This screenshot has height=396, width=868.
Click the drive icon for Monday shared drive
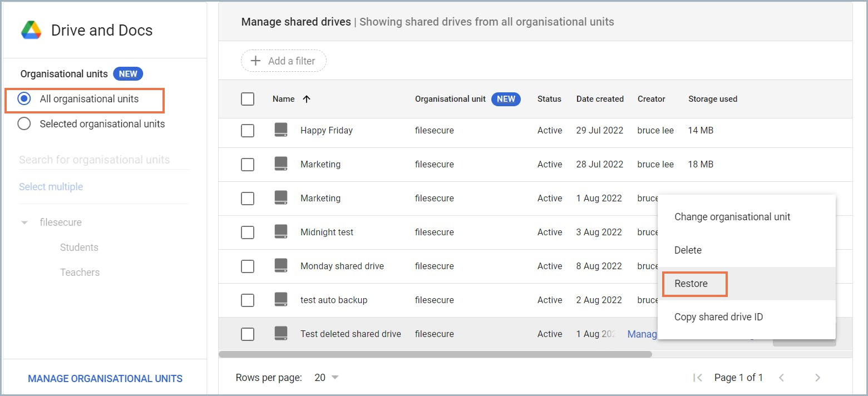click(281, 266)
